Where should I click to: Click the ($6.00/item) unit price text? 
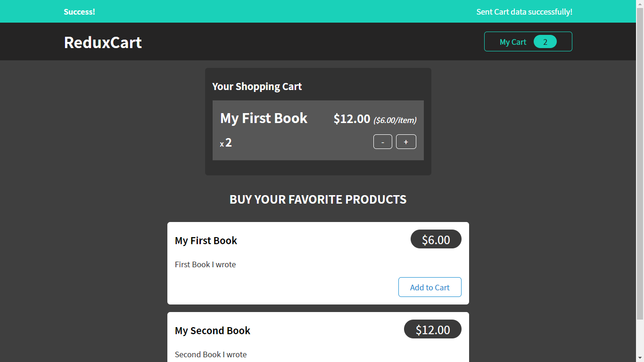[x=395, y=120]
